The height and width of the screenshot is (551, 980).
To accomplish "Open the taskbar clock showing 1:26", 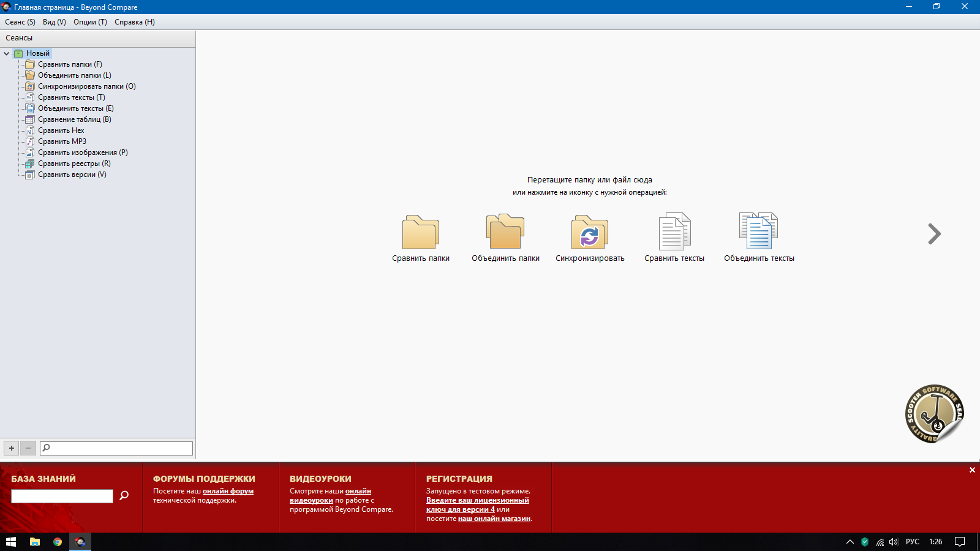I will click(936, 542).
